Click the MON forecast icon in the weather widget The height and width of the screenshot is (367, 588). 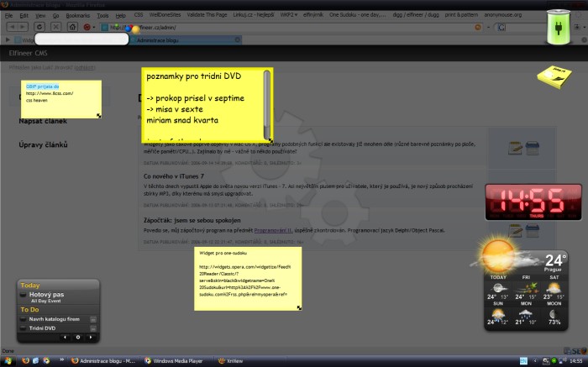point(525,313)
